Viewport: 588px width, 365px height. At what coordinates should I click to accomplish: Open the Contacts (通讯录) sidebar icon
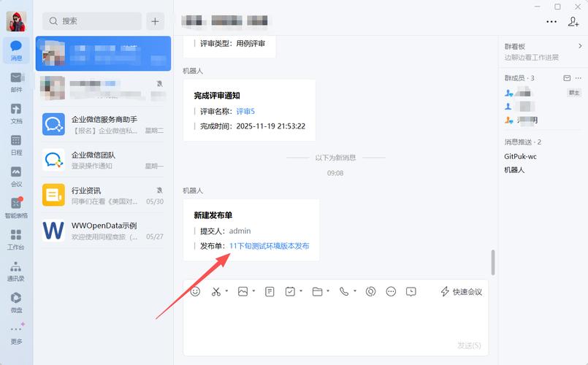coord(16,271)
